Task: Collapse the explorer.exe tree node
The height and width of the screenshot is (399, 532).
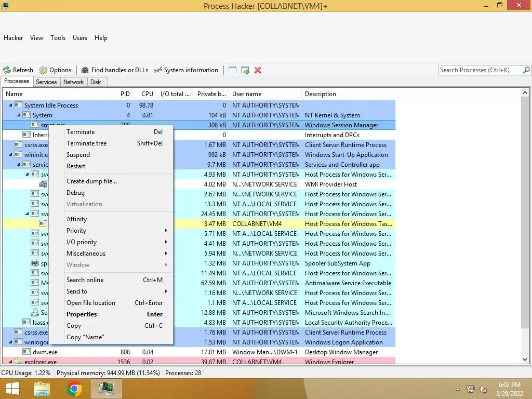Action: tap(10, 362)
